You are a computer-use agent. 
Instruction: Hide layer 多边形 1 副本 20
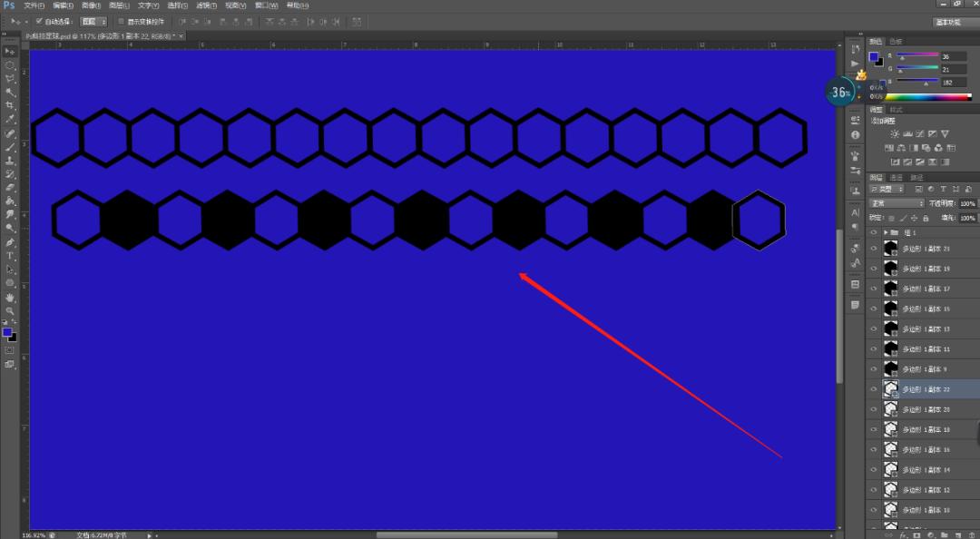coord(874,409)
